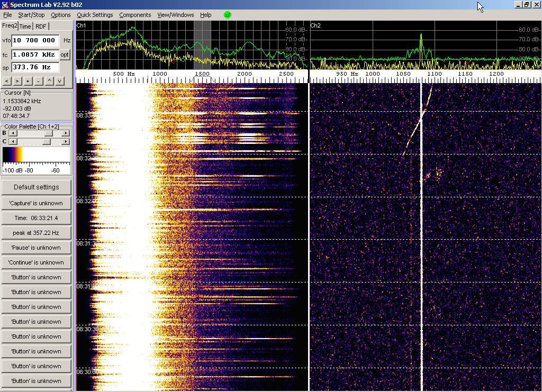Image resolution: width=542 pixels, height=392 pixels.
Task: Click the '>' frequency shift right button
Action: coord(17,81)
